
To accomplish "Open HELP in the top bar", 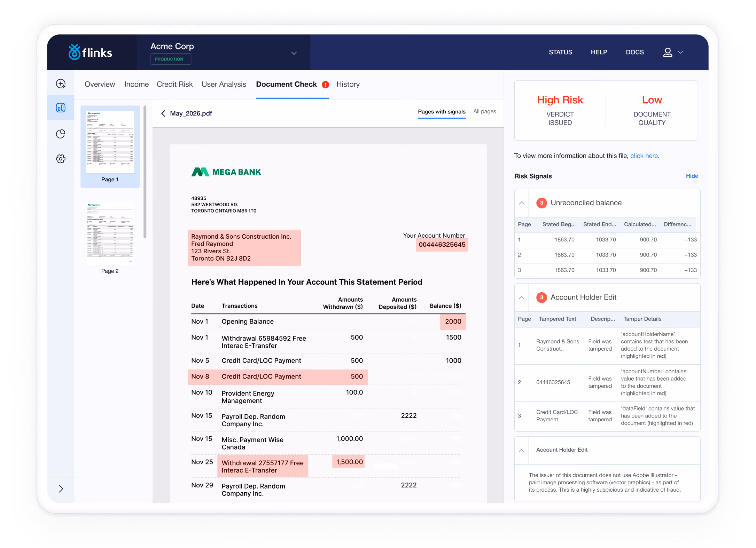I will [599, 52].
